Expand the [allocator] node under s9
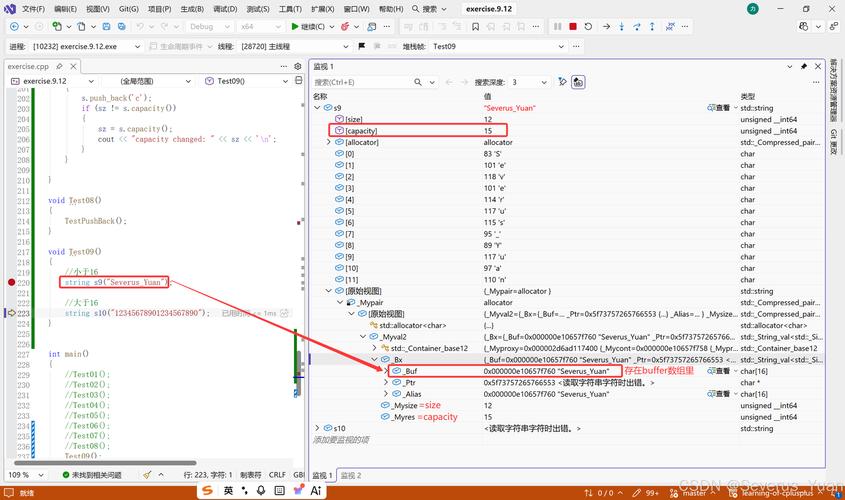The height and width of the screenshot is (500, 845). 329,142
